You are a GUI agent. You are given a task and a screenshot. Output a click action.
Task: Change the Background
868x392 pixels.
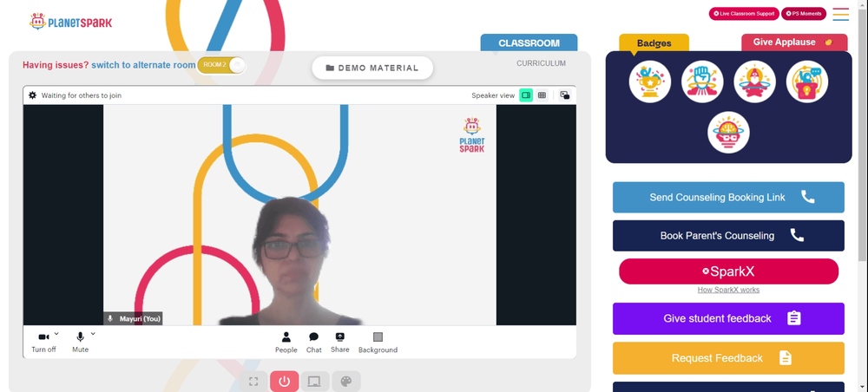(x=378, y=343)
